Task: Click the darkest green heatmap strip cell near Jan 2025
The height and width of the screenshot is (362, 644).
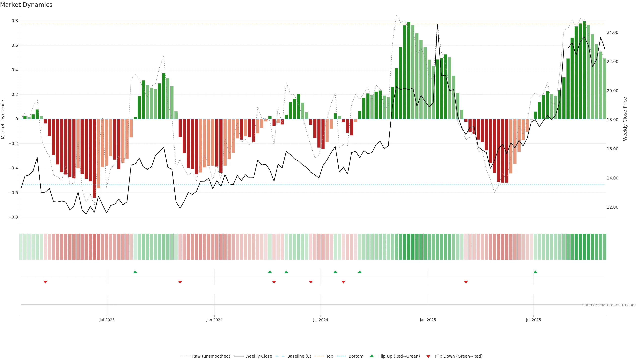Action: click(409, 247)
